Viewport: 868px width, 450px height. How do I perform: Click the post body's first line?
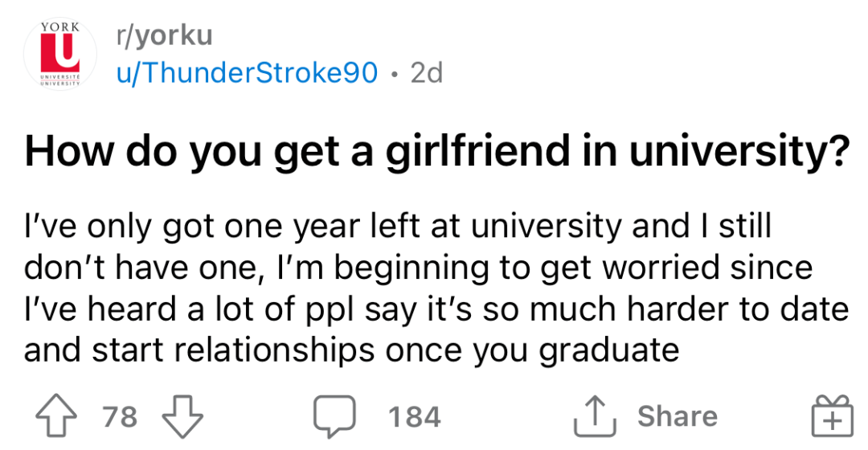(x=398, y=227)
